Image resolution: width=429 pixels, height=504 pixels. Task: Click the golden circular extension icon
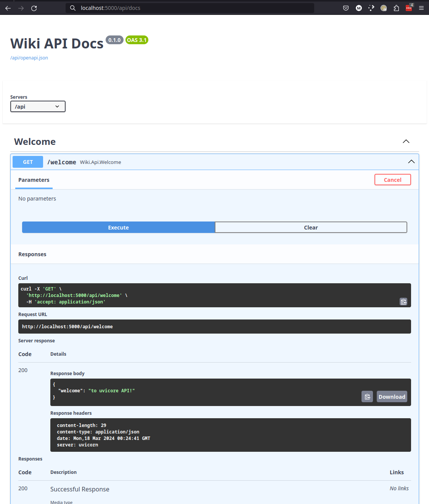click(x=384, y=8)
